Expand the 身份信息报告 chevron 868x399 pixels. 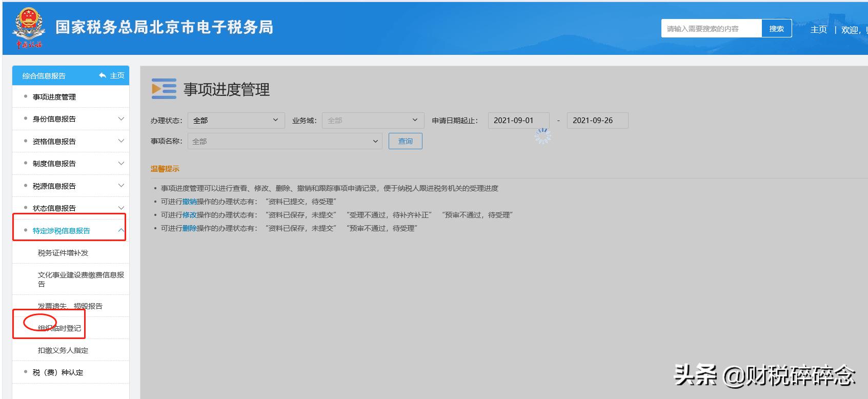tap(121, 119)
